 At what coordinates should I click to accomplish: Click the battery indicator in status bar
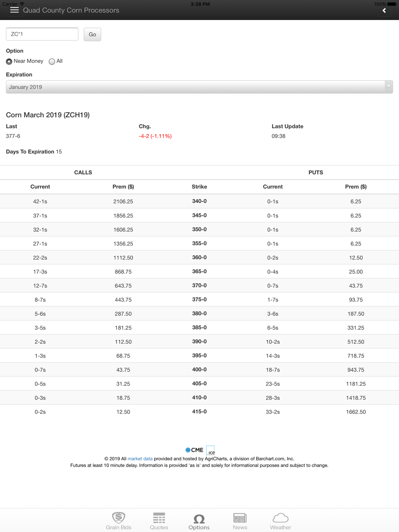coord(392,4)
